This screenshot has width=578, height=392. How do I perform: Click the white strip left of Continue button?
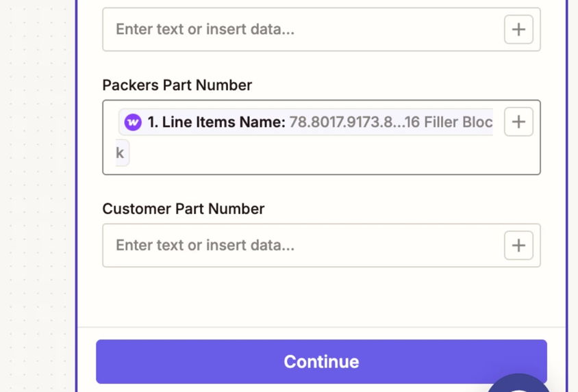point(87,361)
